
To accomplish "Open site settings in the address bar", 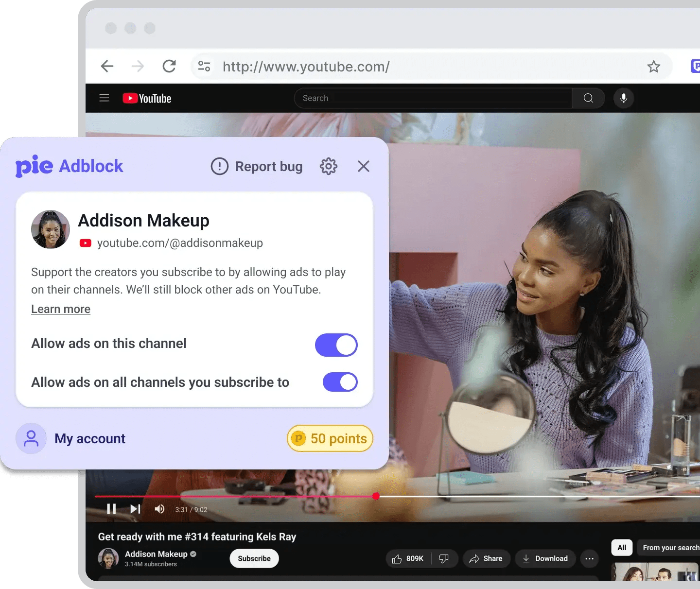I will click(x=204, y=66).
